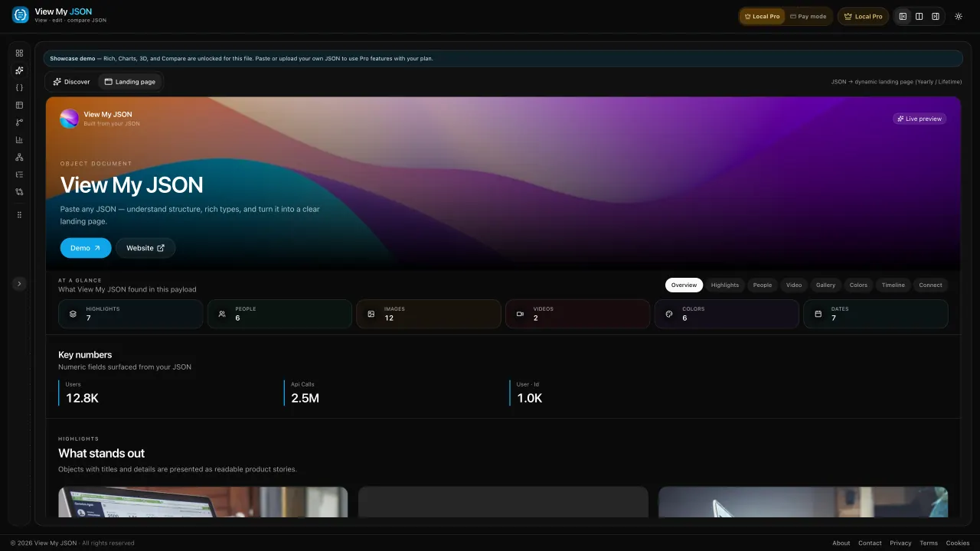Click the "Key numbers" heading

(85, 355)
